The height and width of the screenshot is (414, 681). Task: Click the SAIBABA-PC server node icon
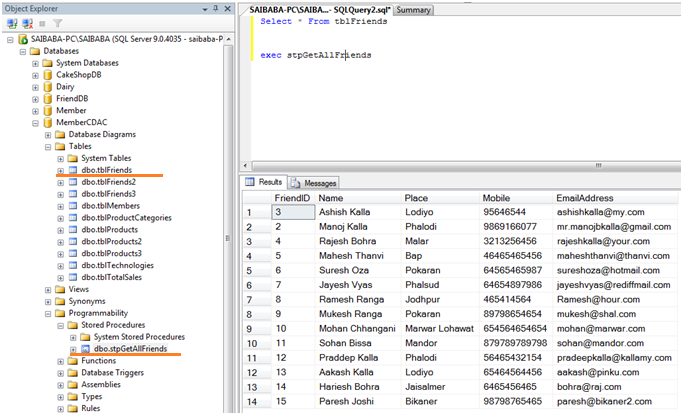coord(22,39)
